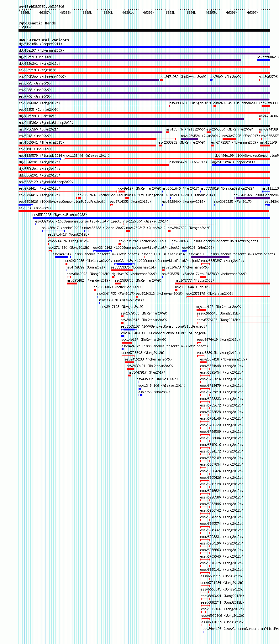Click esv7706 (Ahn2009) label

pyautogui.click(x=35, y=96)
